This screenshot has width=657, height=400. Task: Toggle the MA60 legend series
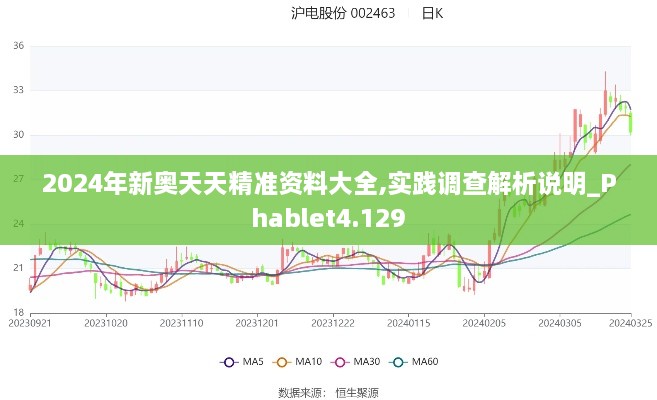coord(414,362)
